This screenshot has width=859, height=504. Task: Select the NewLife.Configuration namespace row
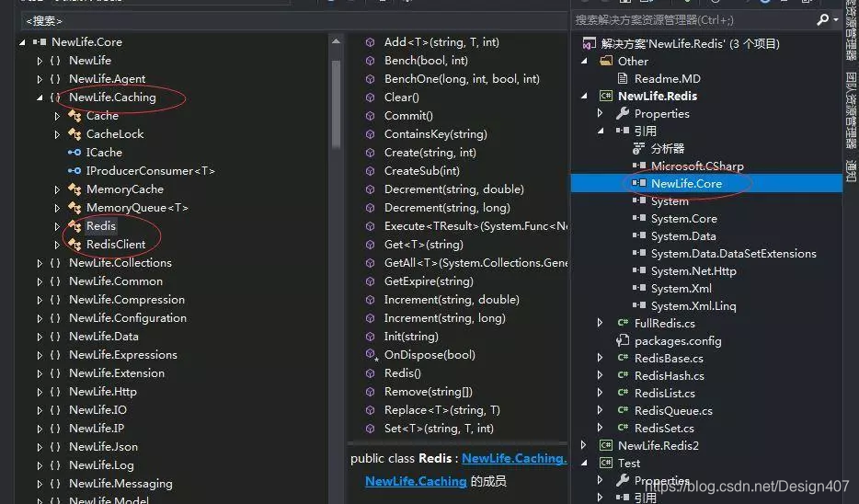click(x=128, y=318)
